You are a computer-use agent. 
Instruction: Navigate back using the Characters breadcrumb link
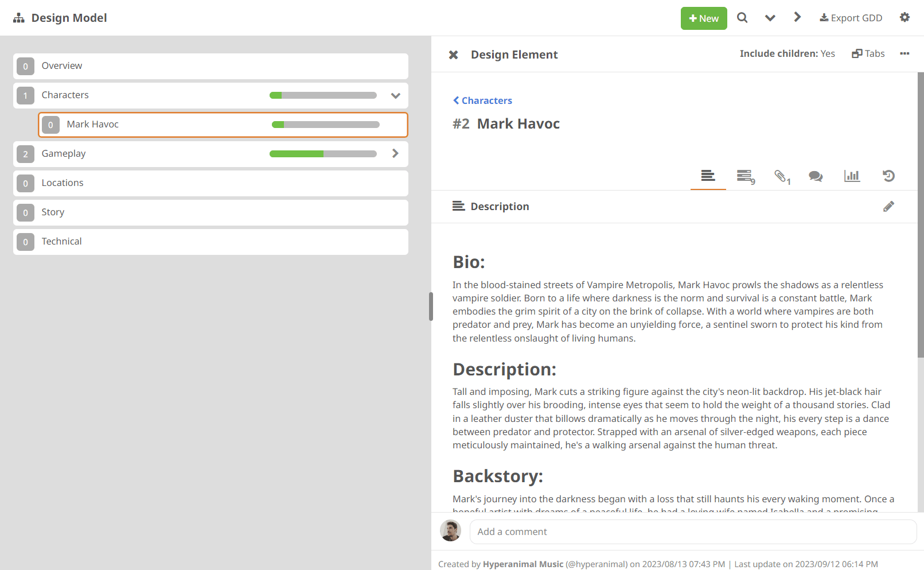click(x=486, y=100)
